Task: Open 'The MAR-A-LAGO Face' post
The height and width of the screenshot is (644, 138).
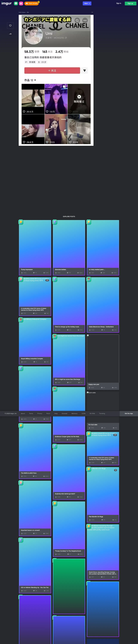Action: pyautogui.click(x=35, y=451)
